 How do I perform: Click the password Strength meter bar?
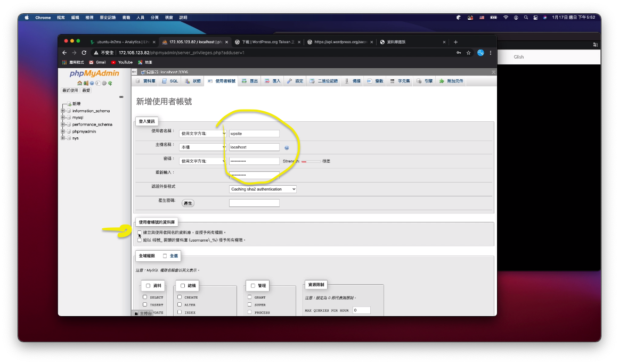click(x=311, y=161)
